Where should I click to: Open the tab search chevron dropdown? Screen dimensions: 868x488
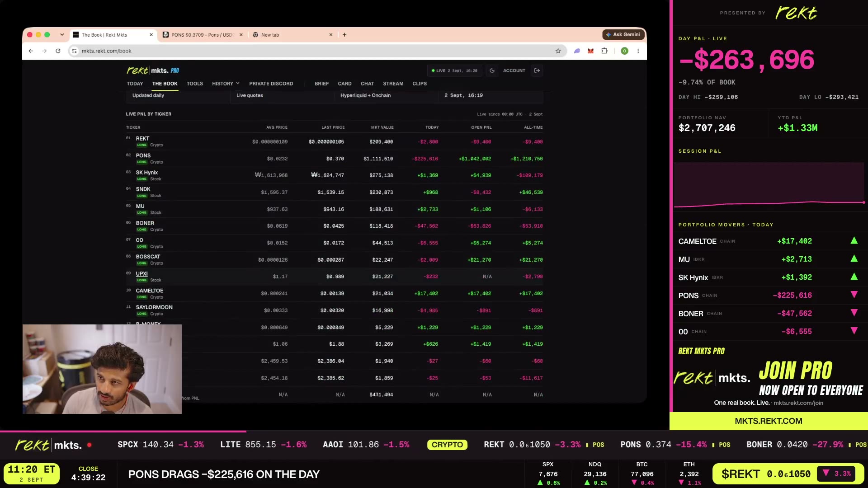pyautogui.click(x=62, y=35)
